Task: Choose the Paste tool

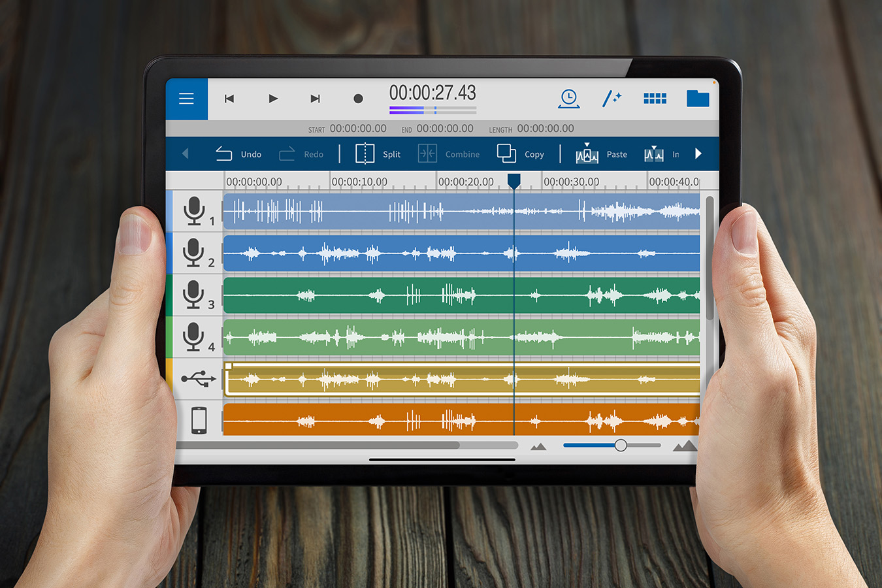Action: tap(601, 154)
